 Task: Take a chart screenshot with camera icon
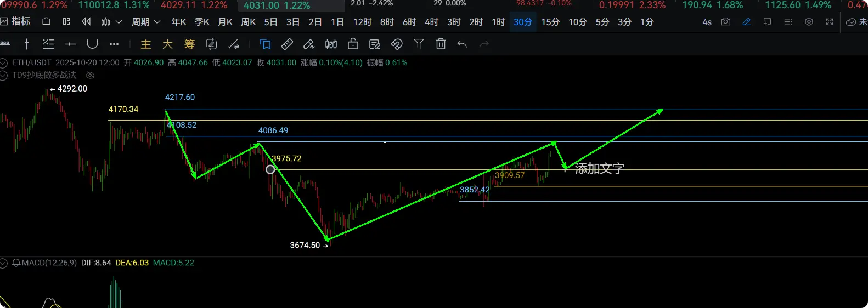tap(725, 22)
